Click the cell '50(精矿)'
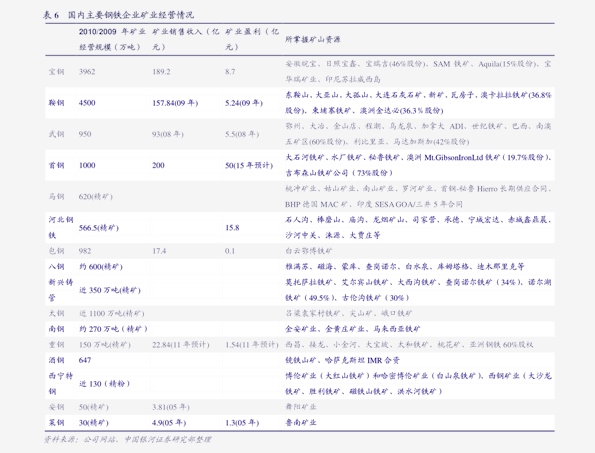 point(94,407)
